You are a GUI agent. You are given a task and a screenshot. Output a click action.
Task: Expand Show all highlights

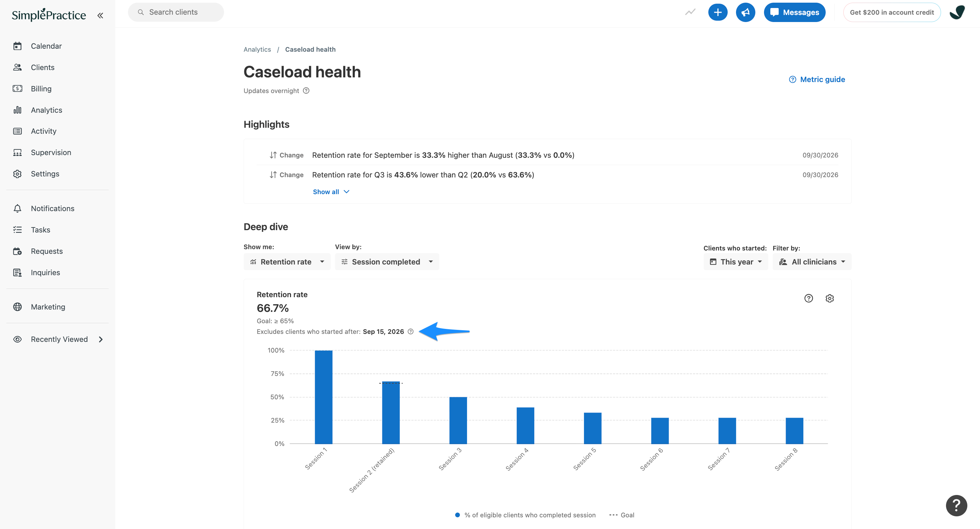[x=331, y=192]
